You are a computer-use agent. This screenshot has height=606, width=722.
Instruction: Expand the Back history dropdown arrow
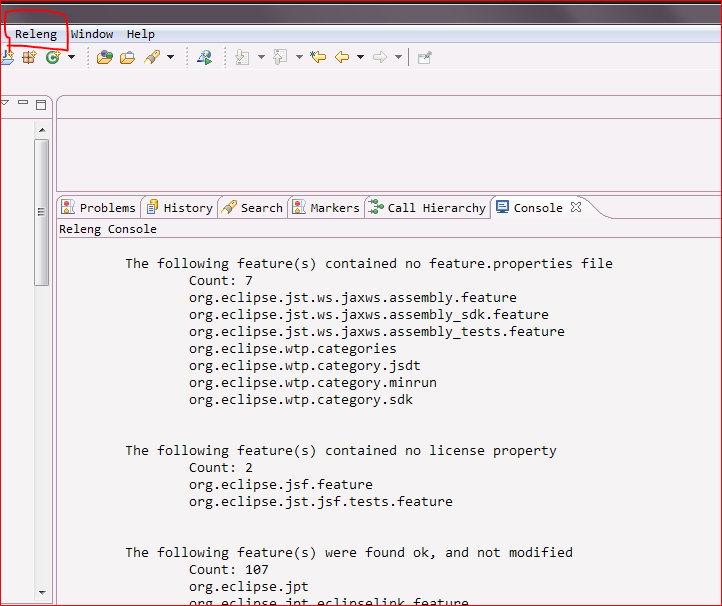(361, 57)
